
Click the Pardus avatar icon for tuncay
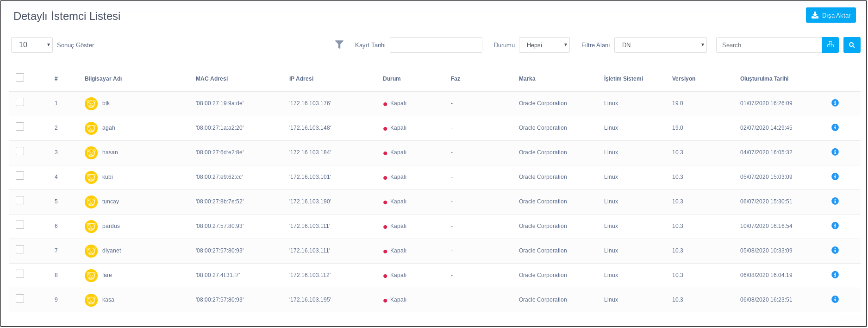[91, 202]
